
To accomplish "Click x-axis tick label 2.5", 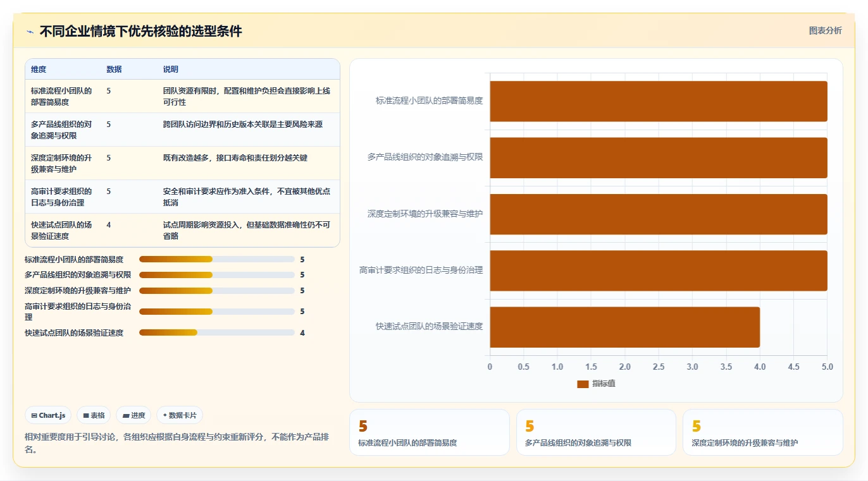I will [659, 367].
